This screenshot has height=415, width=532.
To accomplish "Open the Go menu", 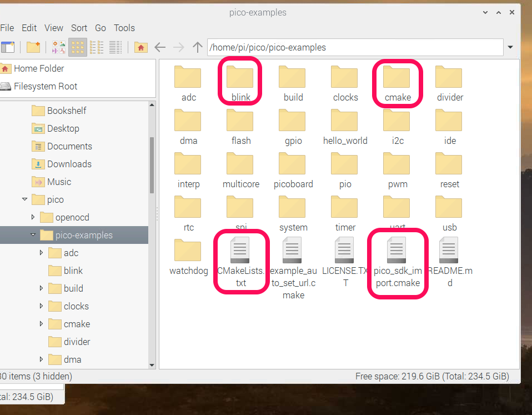I will [101, 28].
